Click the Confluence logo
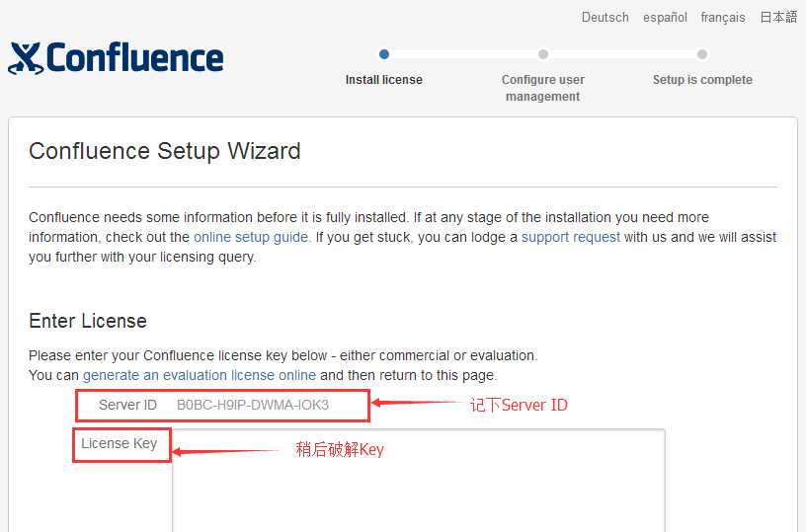 tap(116, 58)
